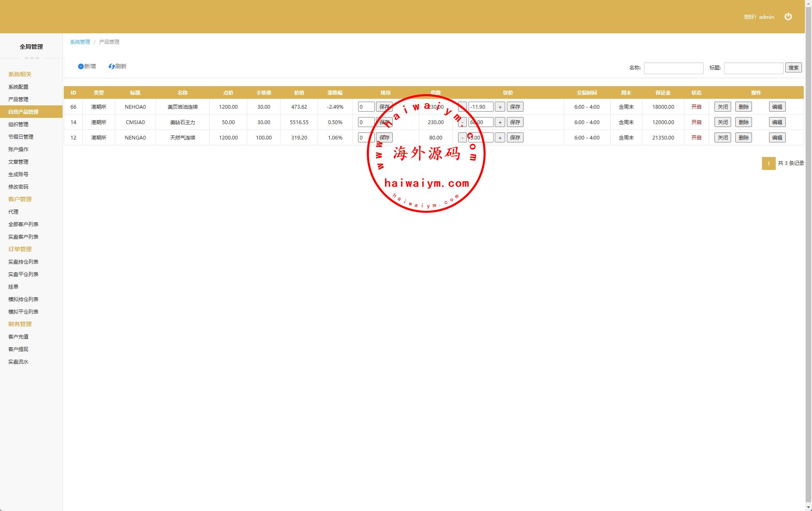Close product NEHOA0 with 关闭 button

[722, 107]
